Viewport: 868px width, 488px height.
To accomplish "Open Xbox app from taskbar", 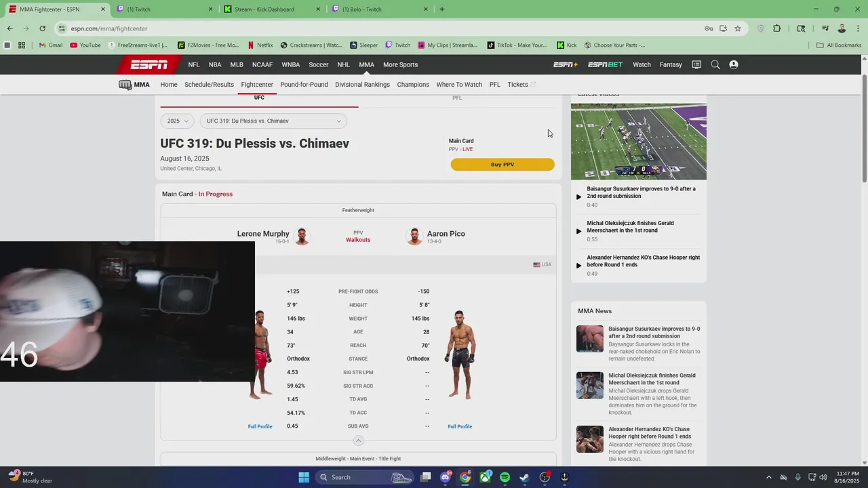I will click(485, 477).
